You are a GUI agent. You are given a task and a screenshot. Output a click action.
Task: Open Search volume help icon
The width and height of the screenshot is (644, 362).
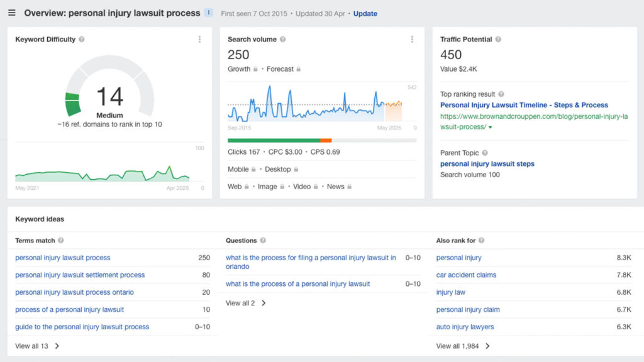pos(282,40)
